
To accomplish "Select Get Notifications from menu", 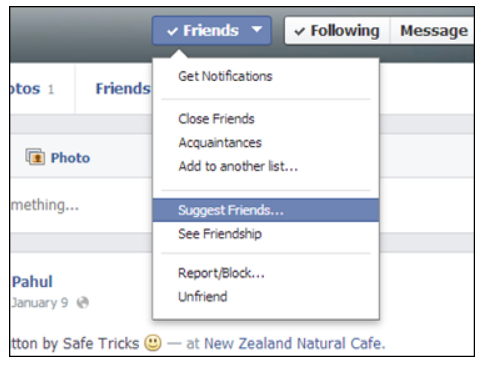I will pos(225,76).
